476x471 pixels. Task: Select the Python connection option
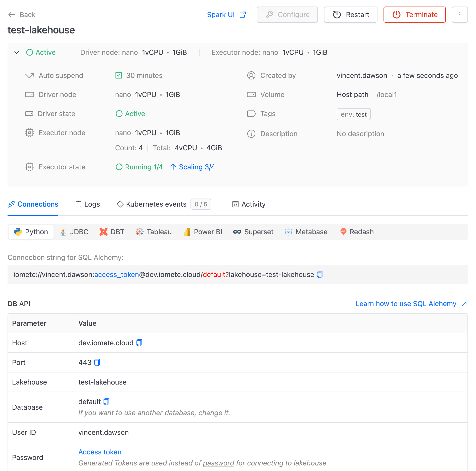(x=31, y=232)
